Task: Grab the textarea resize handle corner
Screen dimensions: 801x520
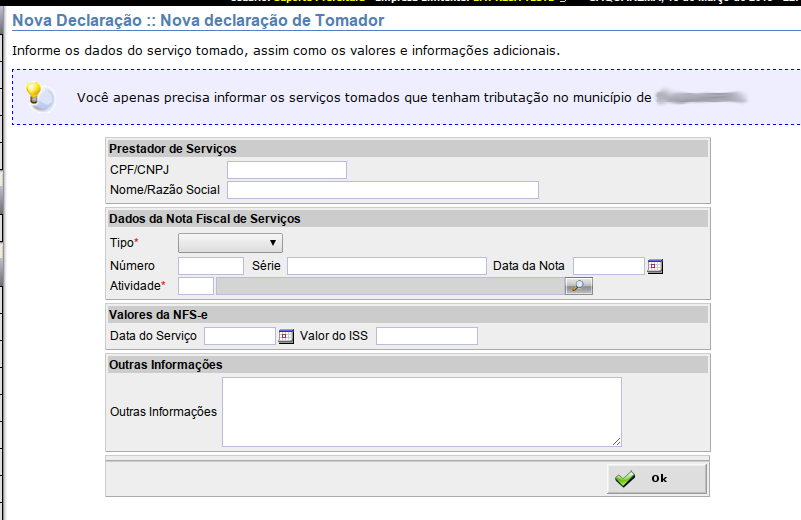Action: 617,441
